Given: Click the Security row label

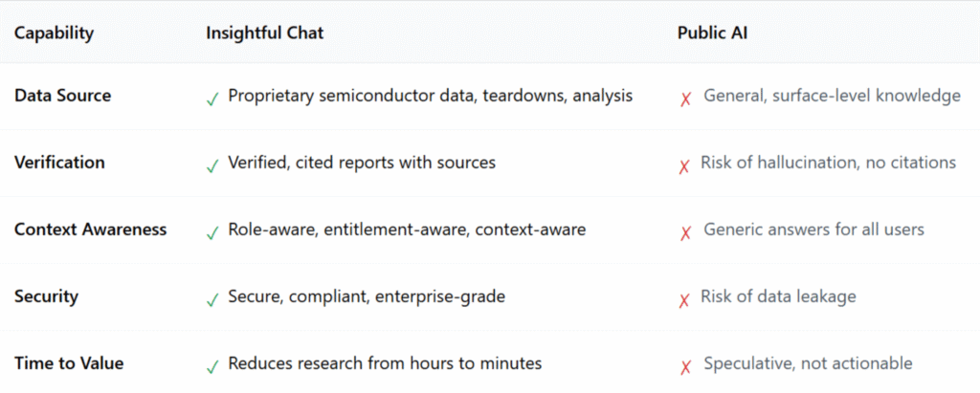Looking at the screenshot, I should 45,296.
